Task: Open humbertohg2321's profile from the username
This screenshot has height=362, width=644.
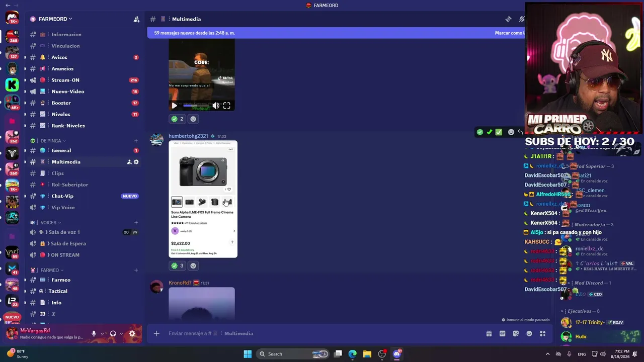Action: pyautogui.click(x=188, y=136)
